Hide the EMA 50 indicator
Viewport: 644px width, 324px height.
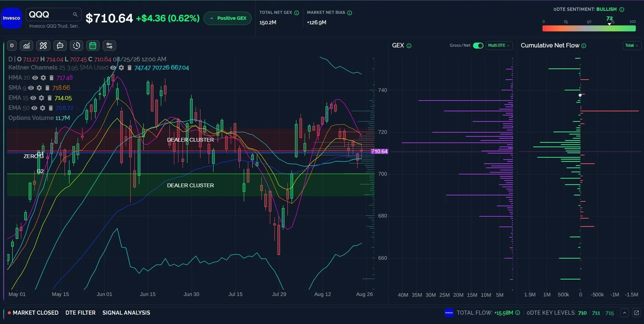[x=34, y=108]
